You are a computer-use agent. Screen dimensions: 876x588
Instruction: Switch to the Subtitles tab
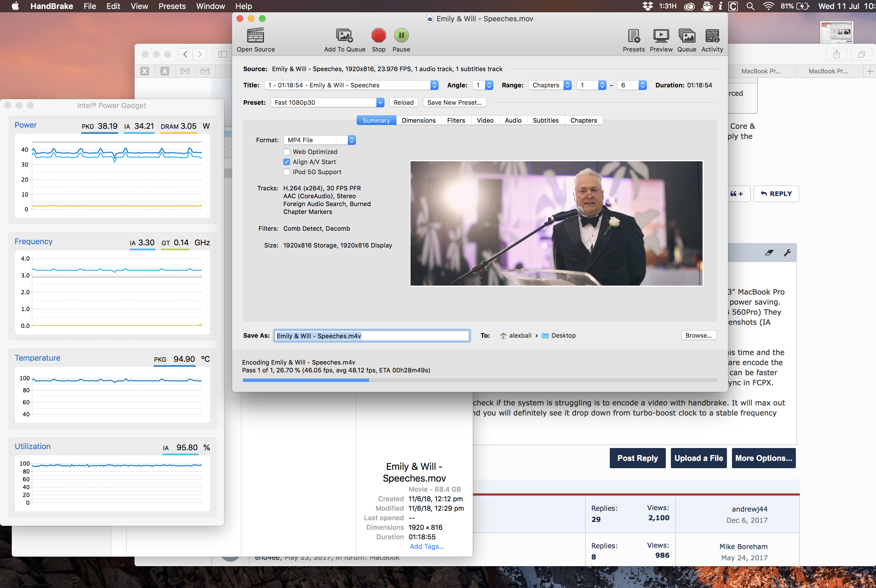[x=546, y=120]
